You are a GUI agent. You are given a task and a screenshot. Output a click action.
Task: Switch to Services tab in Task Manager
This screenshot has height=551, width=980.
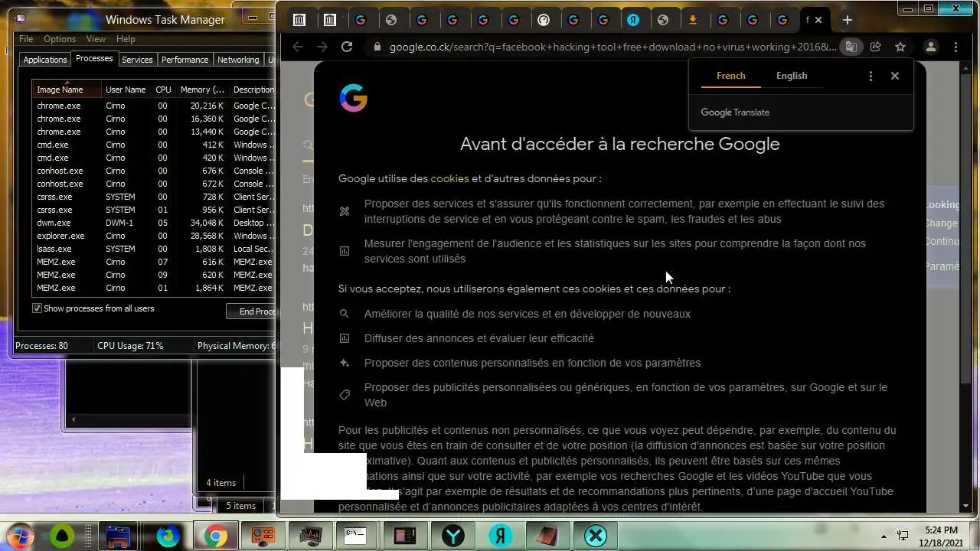coord(137,60)
